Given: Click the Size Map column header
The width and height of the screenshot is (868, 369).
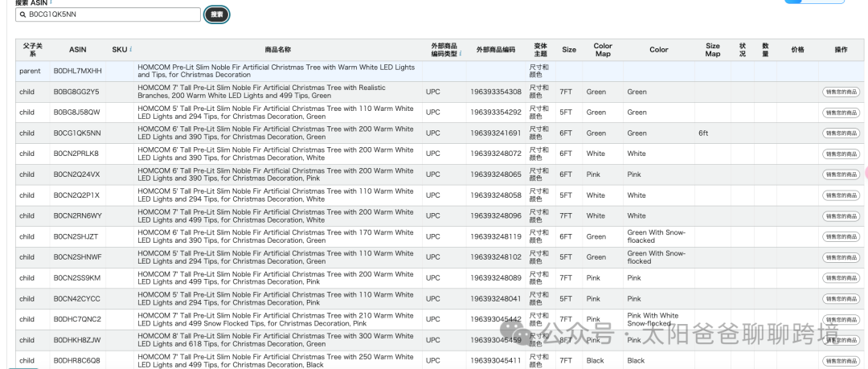Looking at the screenshot, I should tap(712, 50).
